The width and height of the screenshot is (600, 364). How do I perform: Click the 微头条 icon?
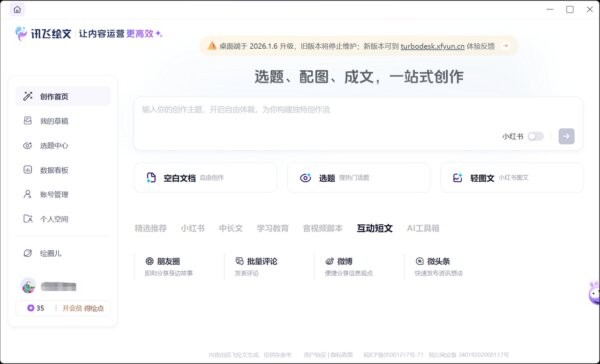click(420, 261)
